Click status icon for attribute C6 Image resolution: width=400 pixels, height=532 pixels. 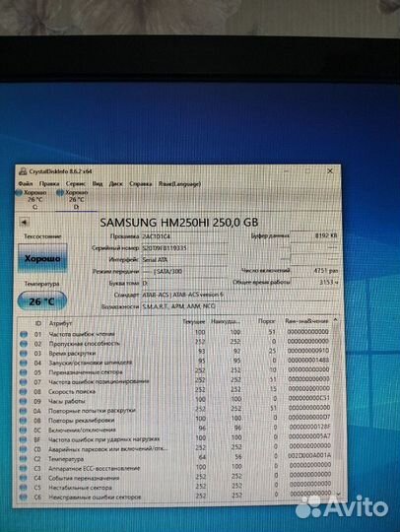click(x=24, y=498)
